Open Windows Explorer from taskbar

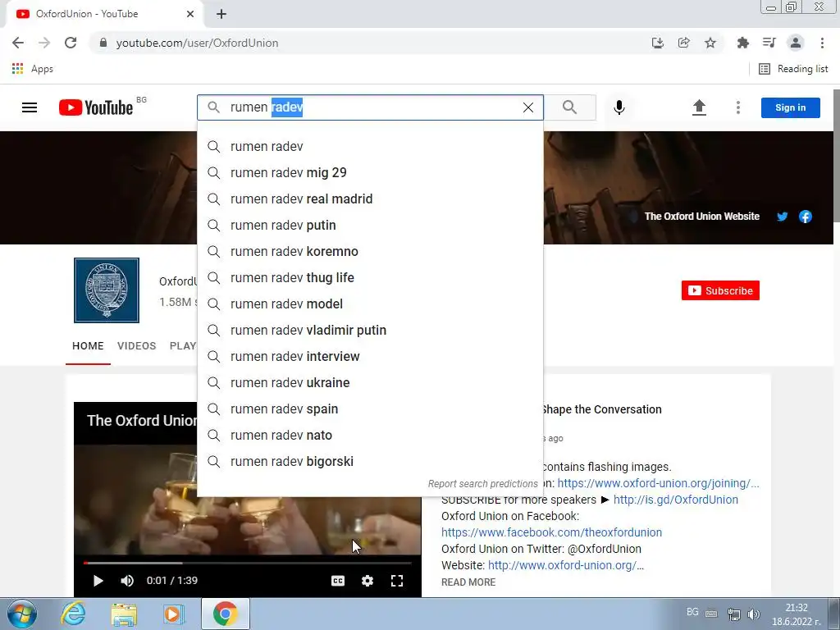click(124, 614)
